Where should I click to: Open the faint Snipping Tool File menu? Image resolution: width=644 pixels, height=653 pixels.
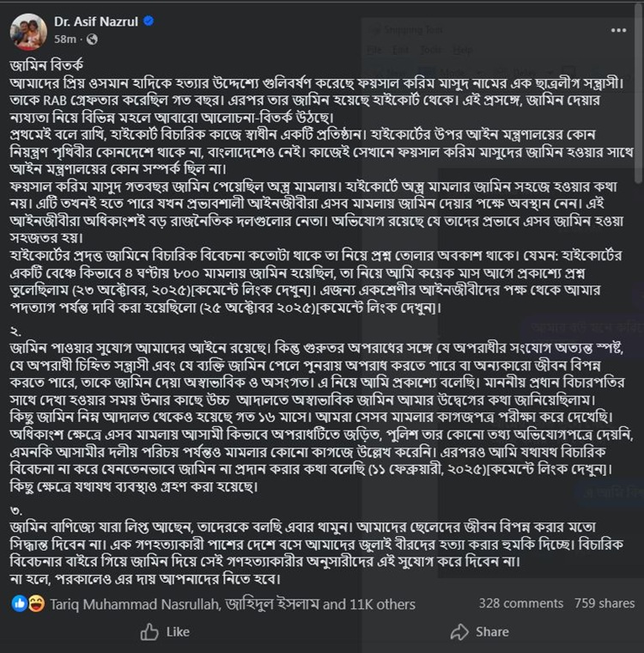tap(373, 50)
